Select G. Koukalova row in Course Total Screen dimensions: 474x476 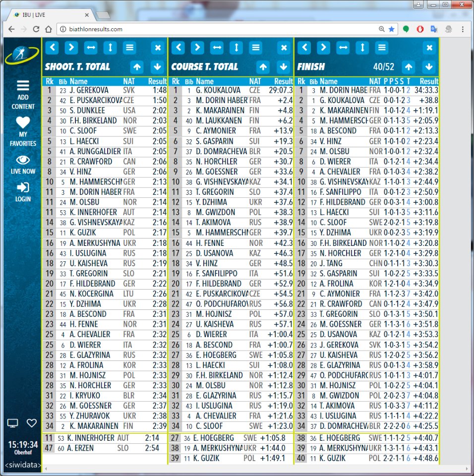232,90
